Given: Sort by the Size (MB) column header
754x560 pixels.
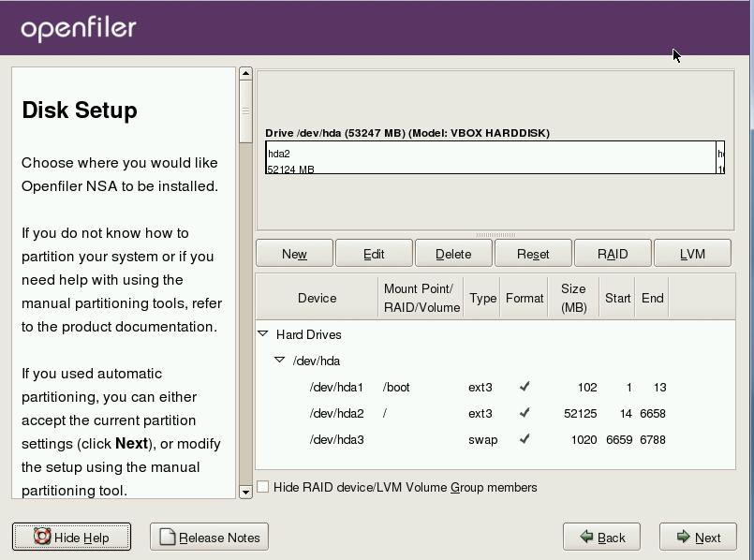Looking at the screenshot, I should click(572, 298).
